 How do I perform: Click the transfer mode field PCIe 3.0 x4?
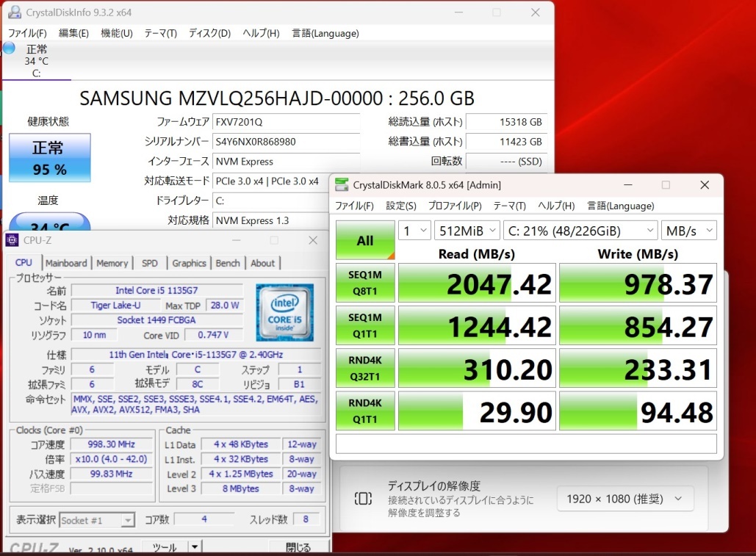coord(270,181)
